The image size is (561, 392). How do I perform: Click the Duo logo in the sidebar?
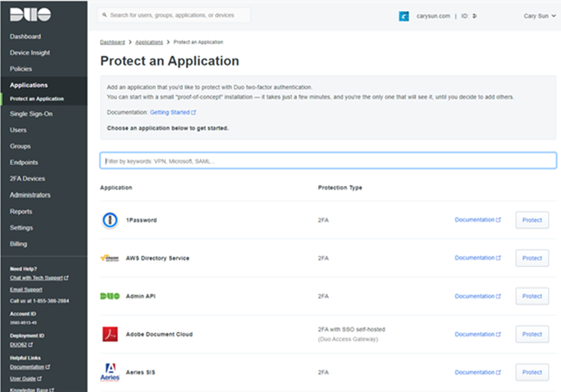[x=30, y=14]
